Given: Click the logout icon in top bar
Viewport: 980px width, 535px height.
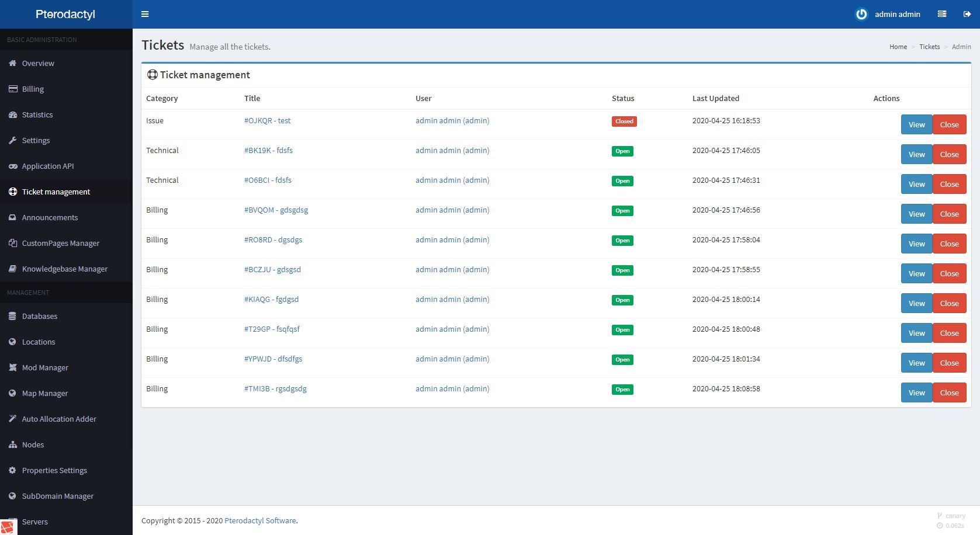Looking at the screenshot, I should click(967, 14).
